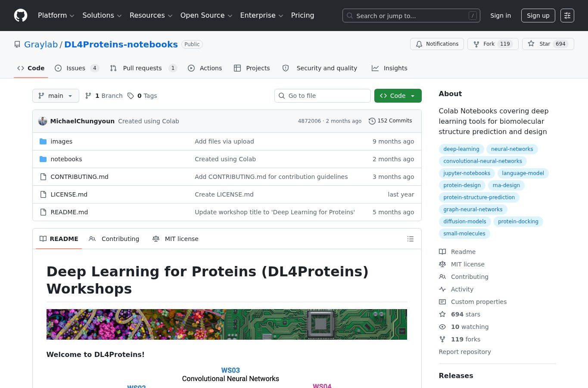
Task: Open the Pull requests tab
Action: [143, 68]
